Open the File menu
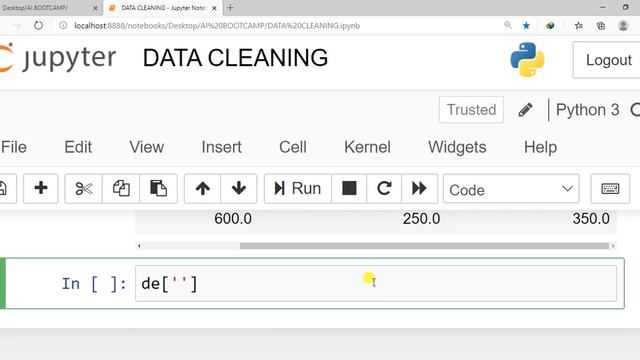The height and width of the screenshot is (360, 640). point(14,147)
